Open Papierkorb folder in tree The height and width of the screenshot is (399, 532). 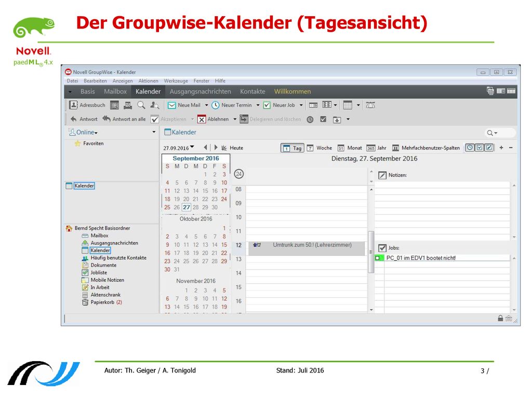click(102, 302)
